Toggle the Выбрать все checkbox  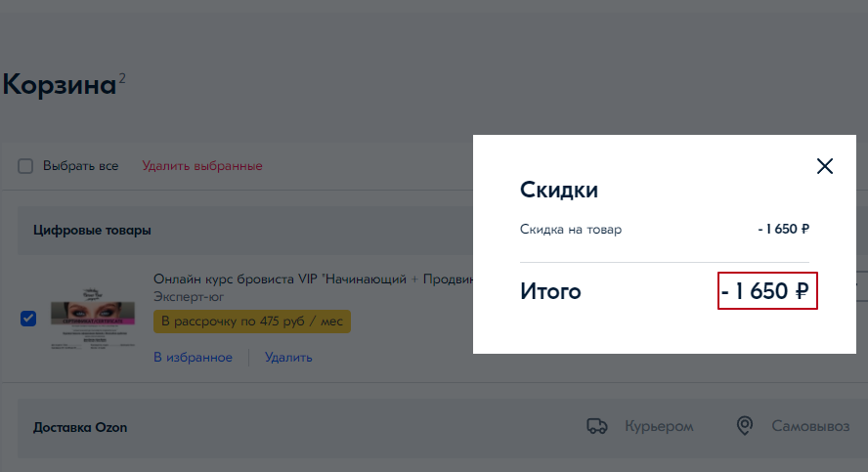26,166
